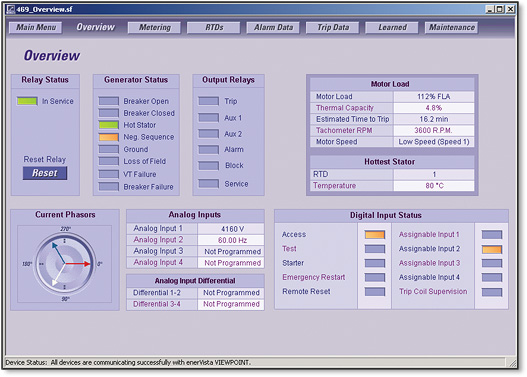This screenshot has width=527, height=377.
Task: Click Analog Input 3 Not Programmed value
Action: pos(232,251)
